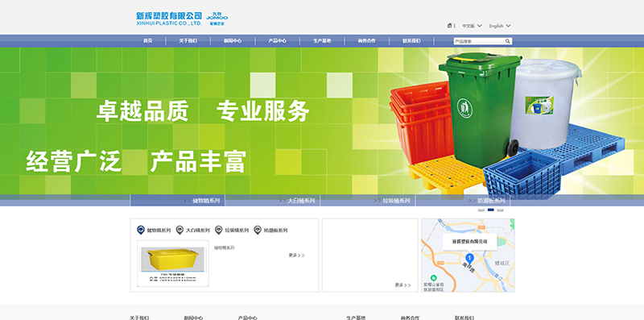Click the Xinhui Plastic Co. logo
Screen dimensions: 644x320
coord(169,19)
